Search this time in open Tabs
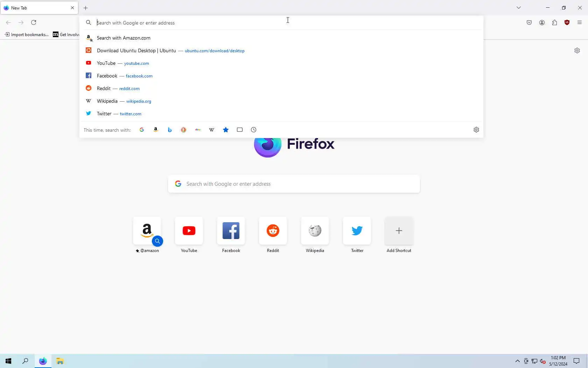 click(240, 130)
